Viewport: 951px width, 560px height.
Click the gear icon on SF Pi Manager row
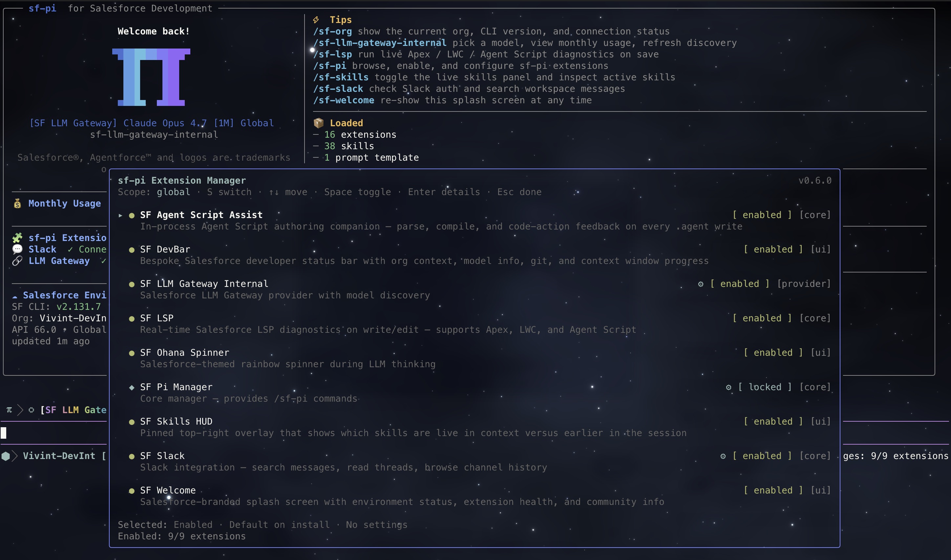click(x=729, y=387)
